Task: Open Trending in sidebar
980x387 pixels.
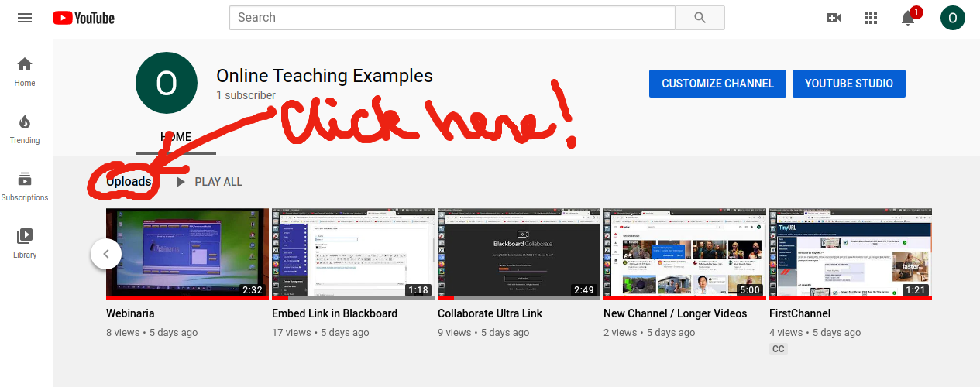Action: coord(25,128)
